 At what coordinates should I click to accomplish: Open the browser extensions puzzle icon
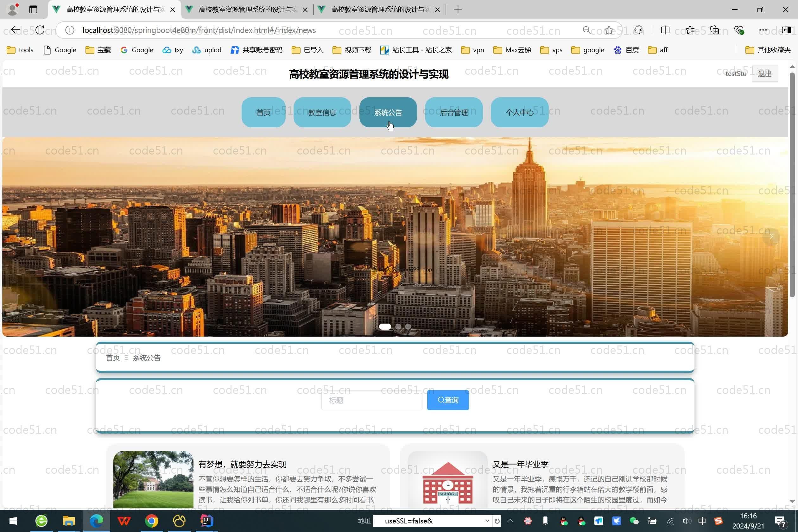tap(638, 30)
